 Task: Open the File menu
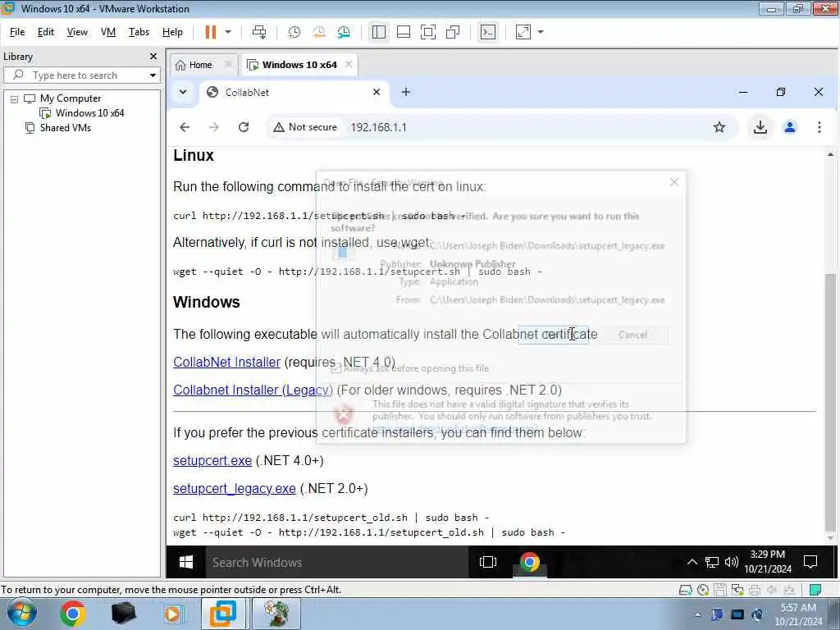pyautogui.click(x=17, y=32)
